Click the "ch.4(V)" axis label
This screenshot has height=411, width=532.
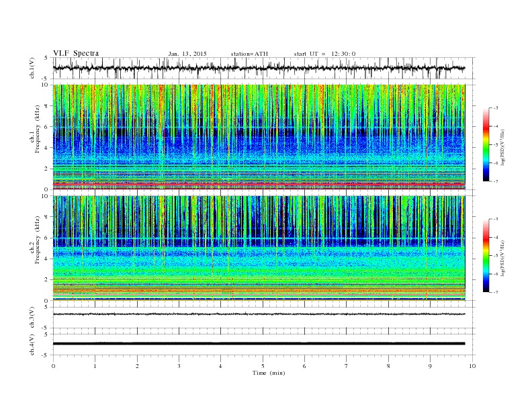(32, 345)
